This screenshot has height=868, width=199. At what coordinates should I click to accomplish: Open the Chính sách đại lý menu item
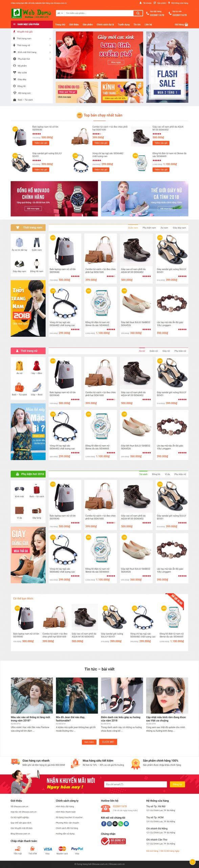[105, 25]
